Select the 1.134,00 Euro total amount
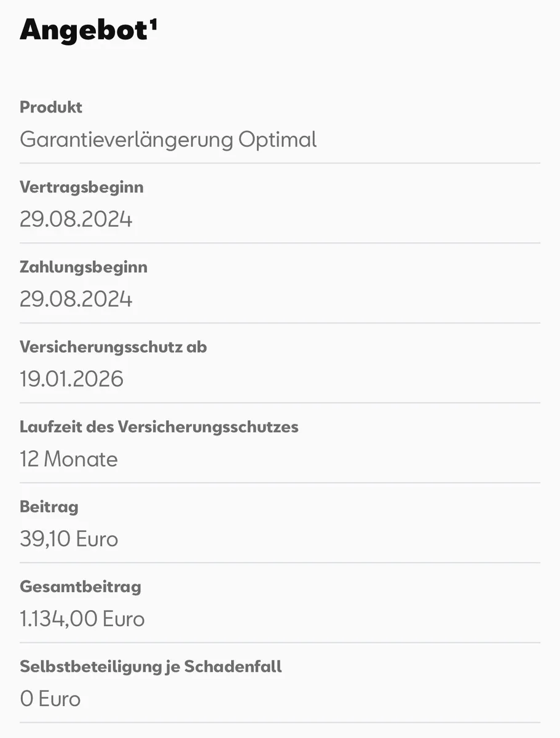This screenshot has height=738, width=560. (82, 619)
